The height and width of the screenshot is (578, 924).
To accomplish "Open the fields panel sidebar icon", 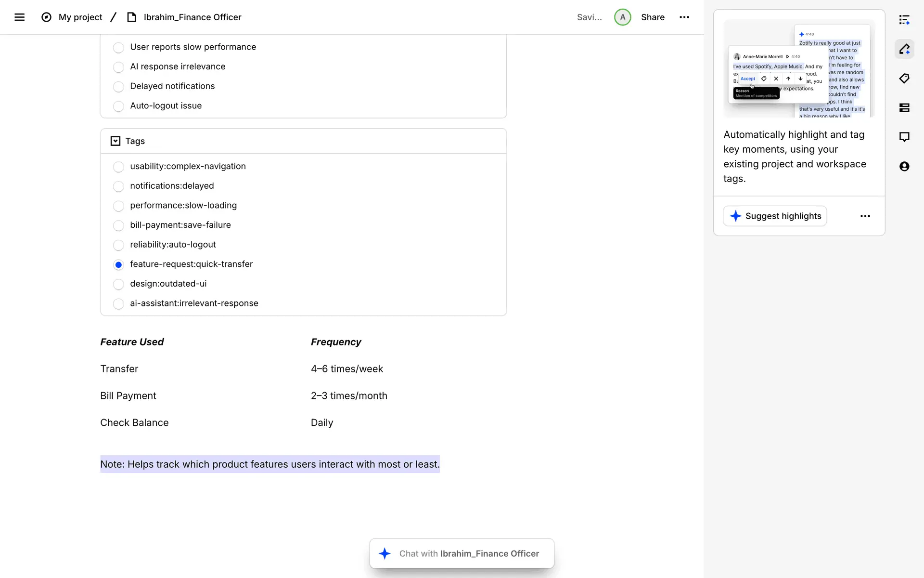I will click(904, 108).
